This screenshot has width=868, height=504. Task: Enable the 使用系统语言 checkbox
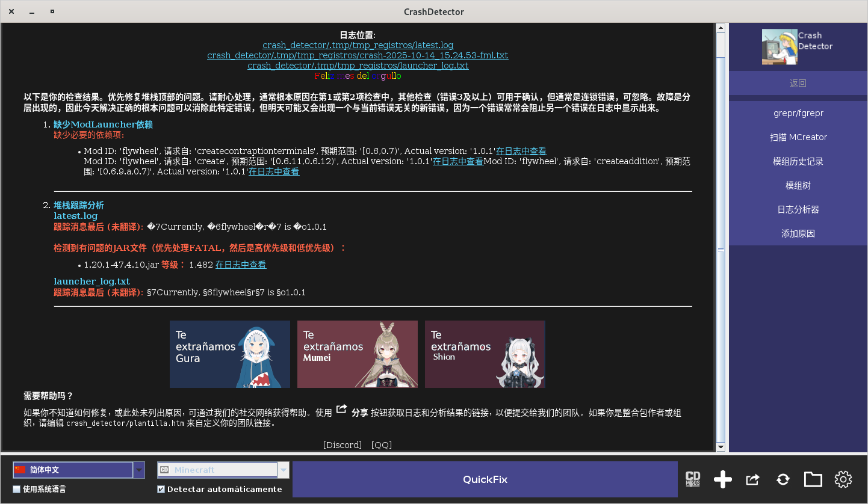tap(17, 489)
